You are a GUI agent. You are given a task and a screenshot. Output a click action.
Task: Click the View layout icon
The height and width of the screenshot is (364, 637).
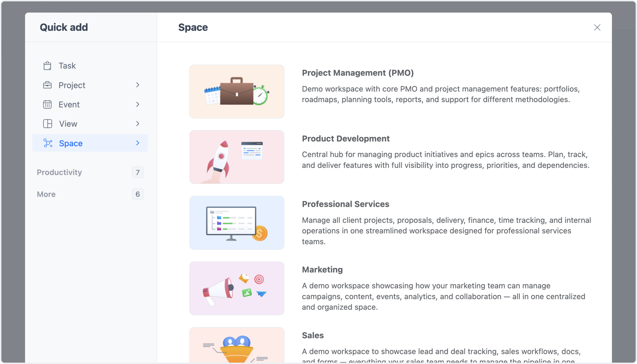[x=47, y=124]
